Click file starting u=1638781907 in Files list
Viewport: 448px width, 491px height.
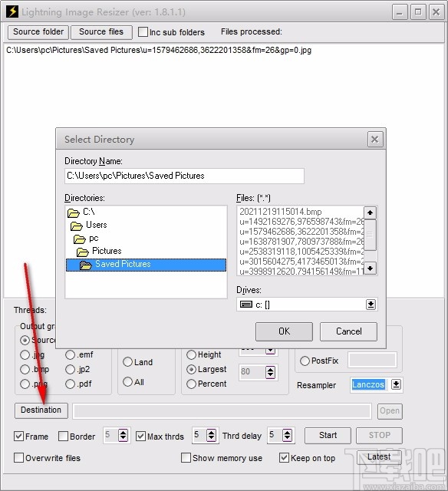click(x=301, y=242)
